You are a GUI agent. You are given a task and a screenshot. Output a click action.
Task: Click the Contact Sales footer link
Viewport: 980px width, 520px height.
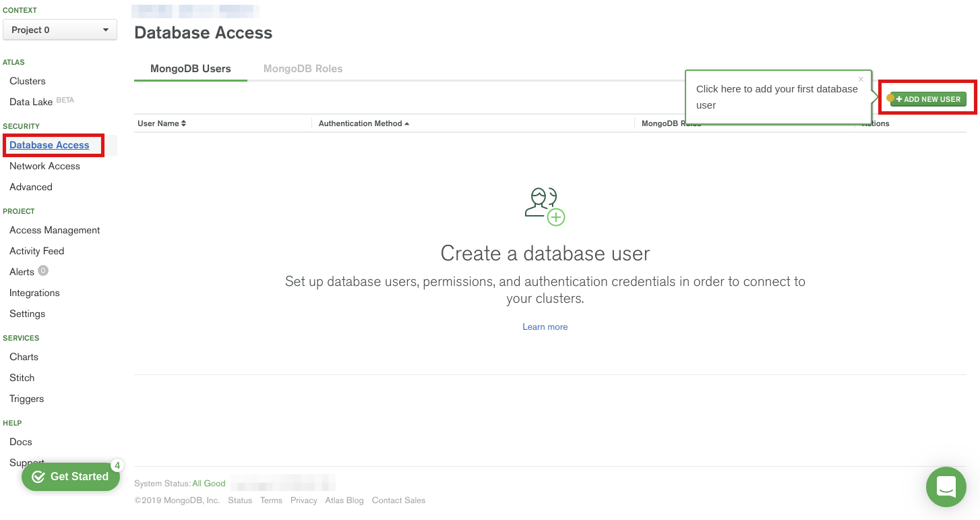[398, 500]
